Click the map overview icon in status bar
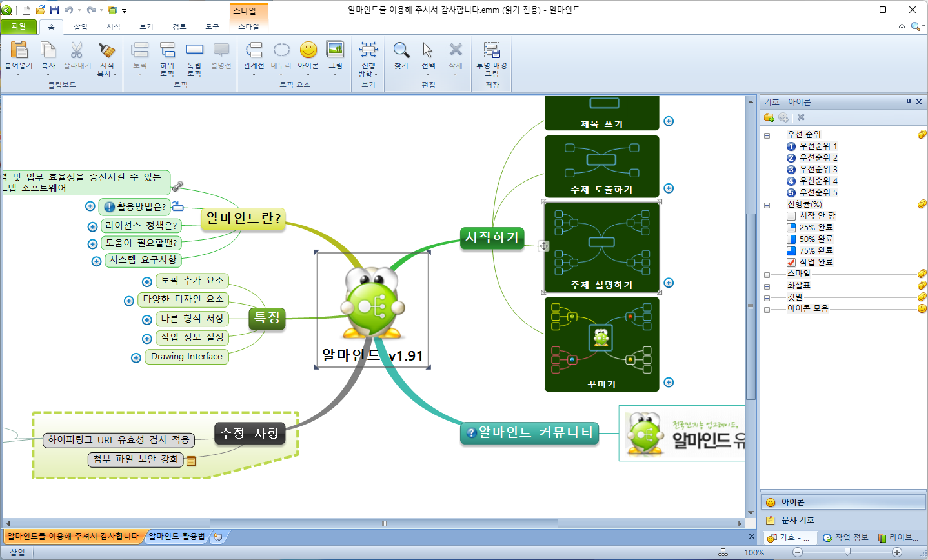The height and width of the screenshot is (560, 928). (x=723, y=552)
